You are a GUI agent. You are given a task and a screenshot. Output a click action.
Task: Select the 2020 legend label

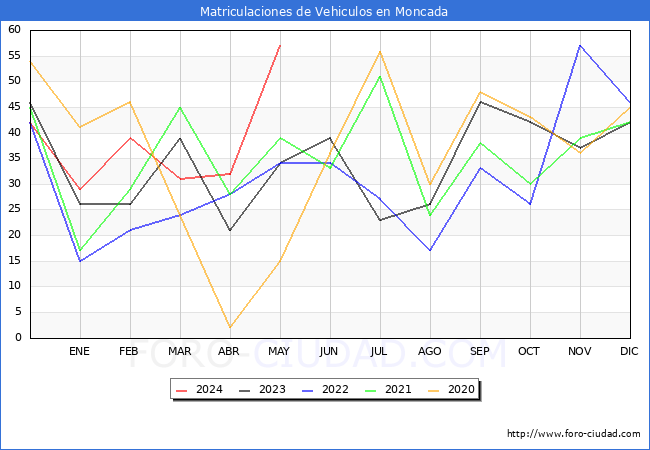pyautogui.click(x=461, y=390)
